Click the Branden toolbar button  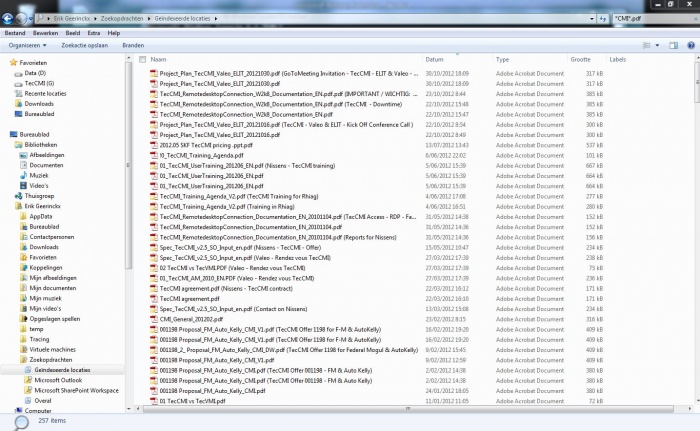click(133, 45)
